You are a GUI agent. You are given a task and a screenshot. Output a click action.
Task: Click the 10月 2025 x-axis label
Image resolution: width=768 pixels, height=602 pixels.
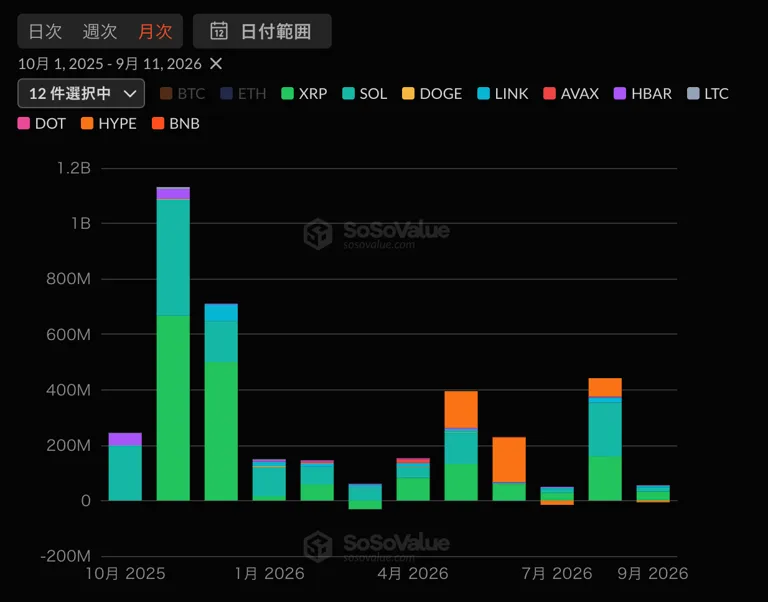click(125, 574)
